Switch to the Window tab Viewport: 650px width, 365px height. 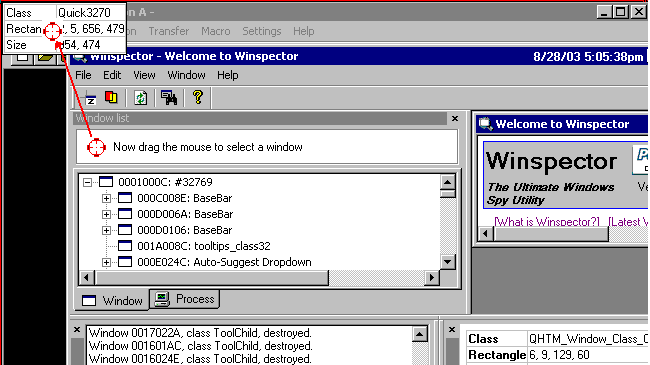pyautogui.click(x=112, y=300)
